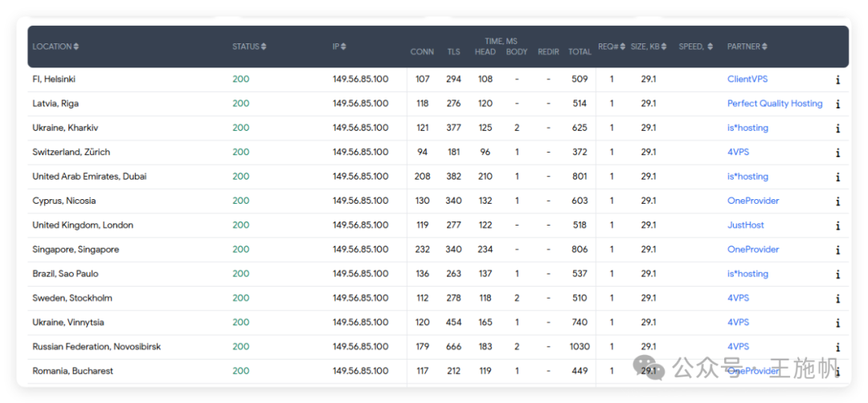The height and width of the screenshot is (403, 868).
Task: Open info icon for Switzerland, Zürich row
Action: 837,153
